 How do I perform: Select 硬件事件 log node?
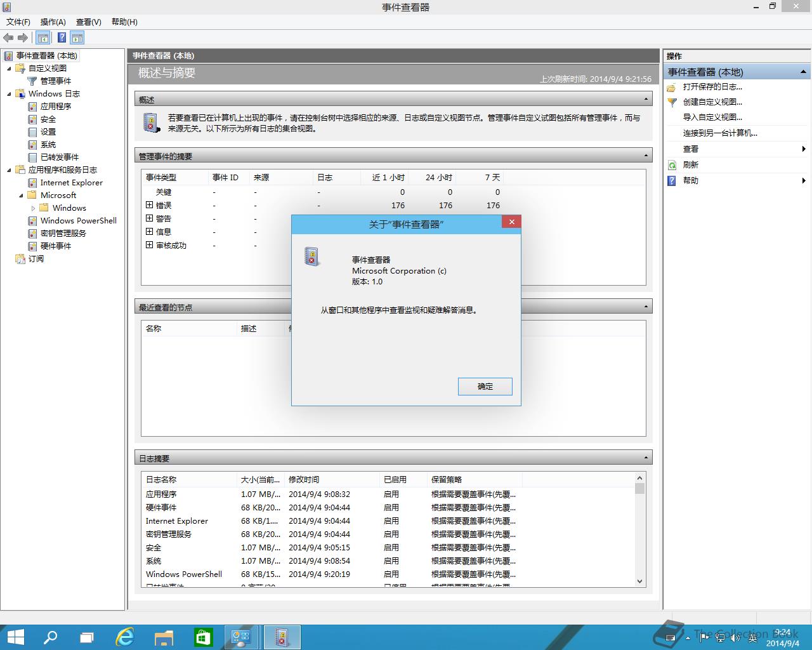pyautogui.click(x=56, y=246)
